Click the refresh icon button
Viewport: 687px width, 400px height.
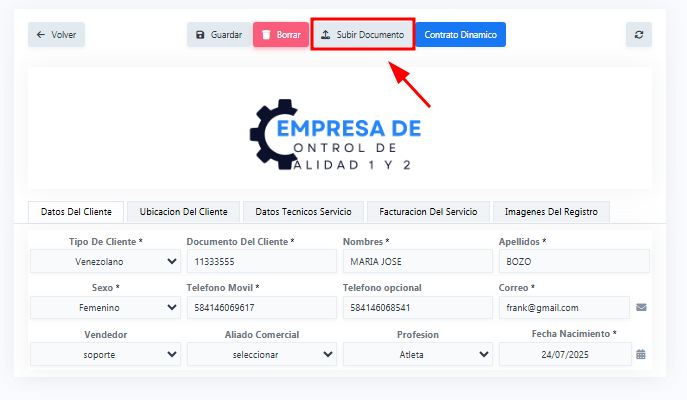click(x=639, y=34)
